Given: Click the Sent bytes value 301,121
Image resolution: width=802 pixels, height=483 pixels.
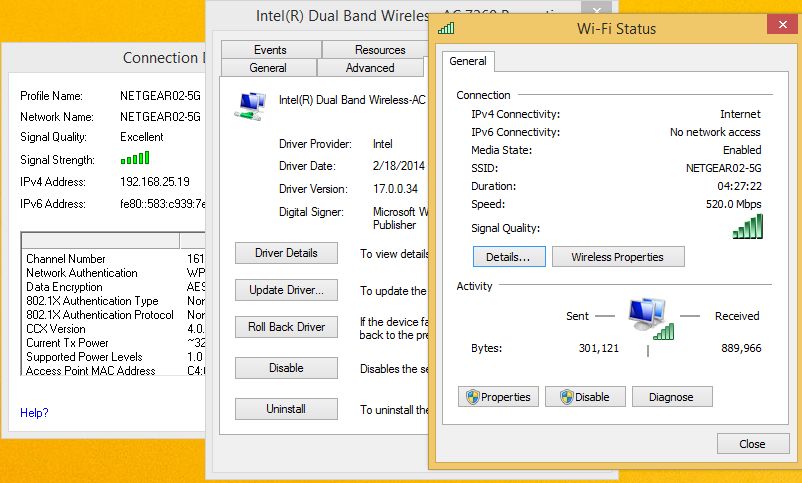Looking at the screenshot, I should click(x=598, y=348).
